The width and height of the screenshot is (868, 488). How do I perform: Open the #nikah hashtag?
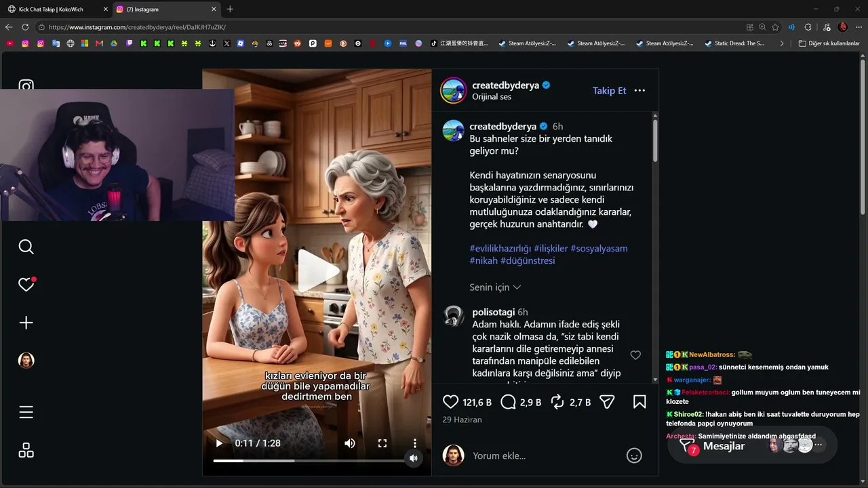[484, 260]
